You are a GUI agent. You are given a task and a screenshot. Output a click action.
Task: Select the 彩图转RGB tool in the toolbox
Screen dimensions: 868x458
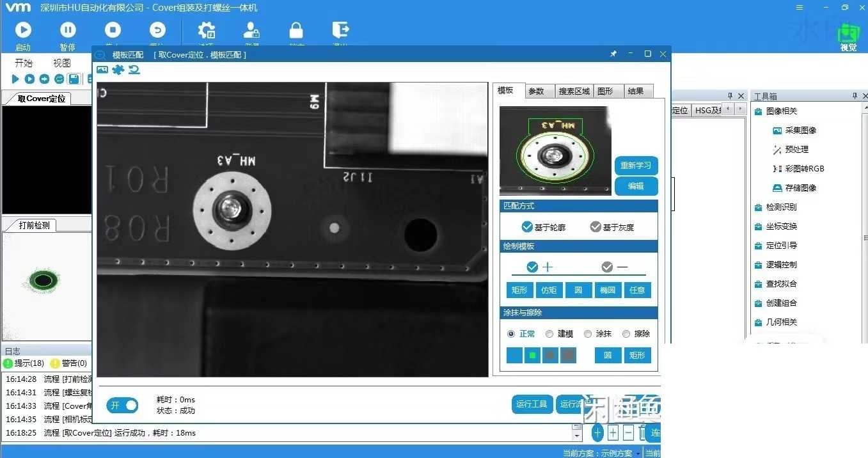(x=798, y=169)
